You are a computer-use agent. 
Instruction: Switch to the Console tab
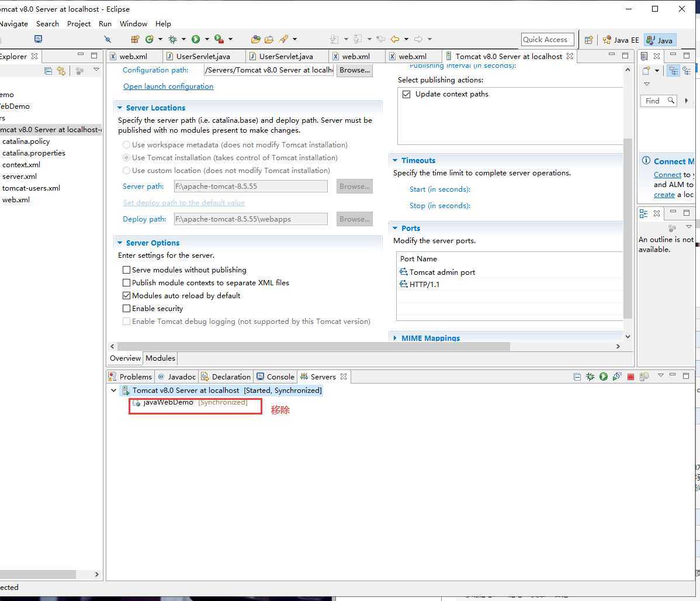tap(275, 377)
